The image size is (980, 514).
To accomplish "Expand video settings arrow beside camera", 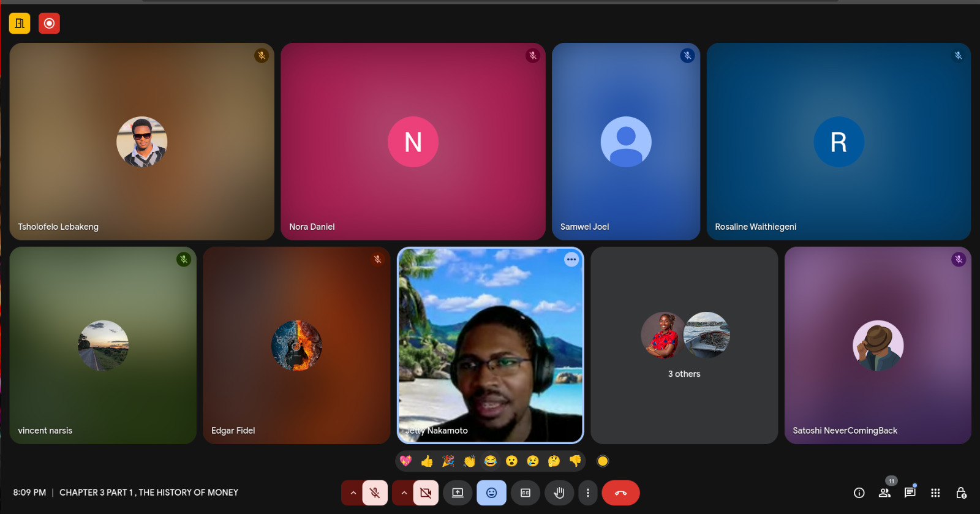I will (404, 493).
